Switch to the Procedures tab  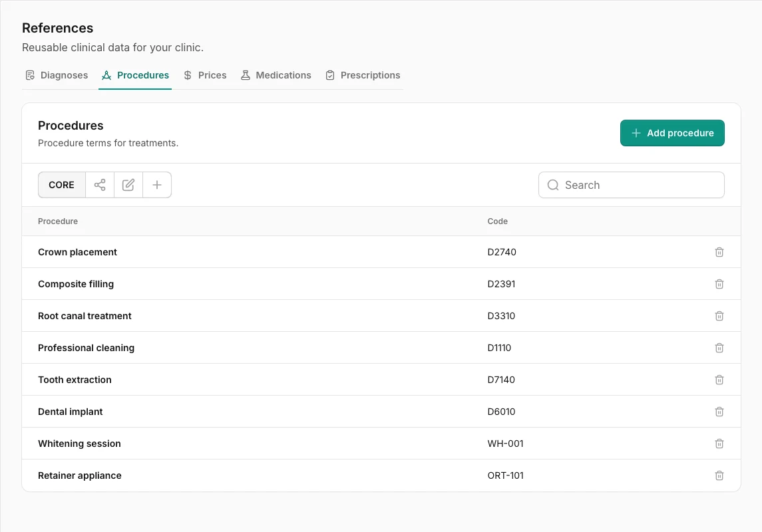tap(135, 75)
